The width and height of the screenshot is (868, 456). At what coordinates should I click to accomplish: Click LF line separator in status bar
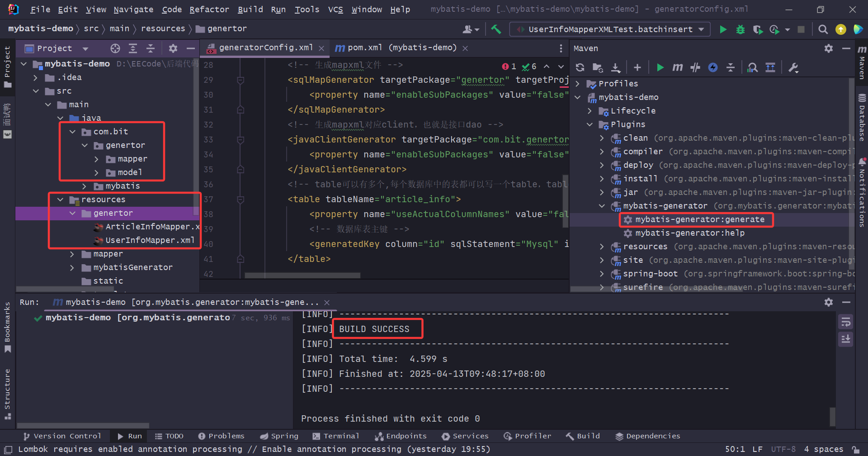(x=757, y=449)
